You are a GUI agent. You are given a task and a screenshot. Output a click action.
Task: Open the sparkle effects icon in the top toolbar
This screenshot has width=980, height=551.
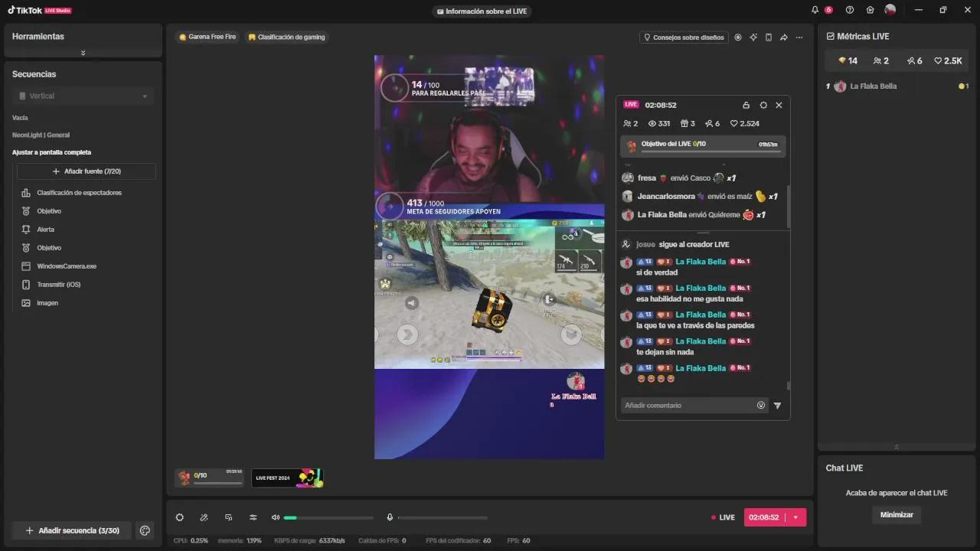coord(753,37)
